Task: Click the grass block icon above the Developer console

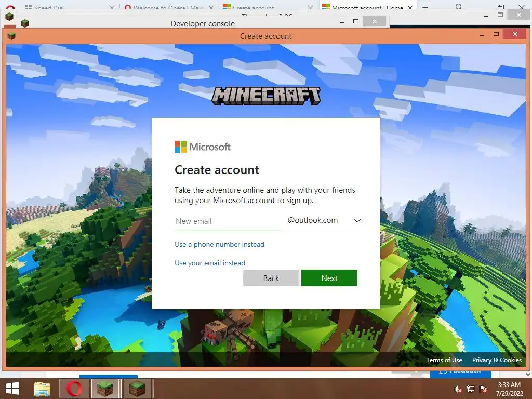Action: [x=9, y=16]
